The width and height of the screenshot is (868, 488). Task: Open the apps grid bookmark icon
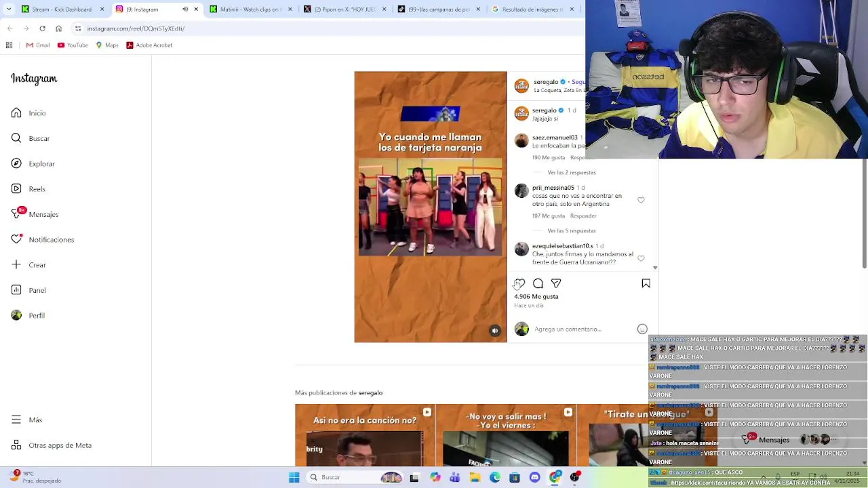tap(9, 45)
